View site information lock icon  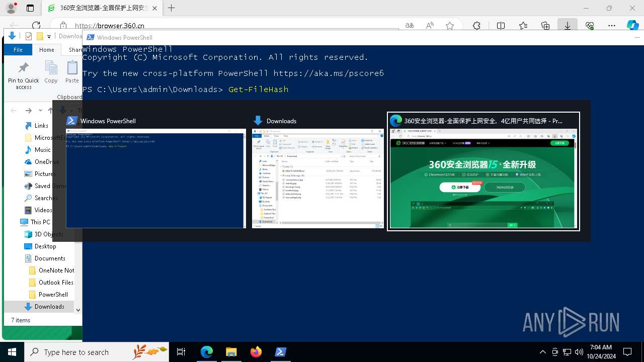63,26
